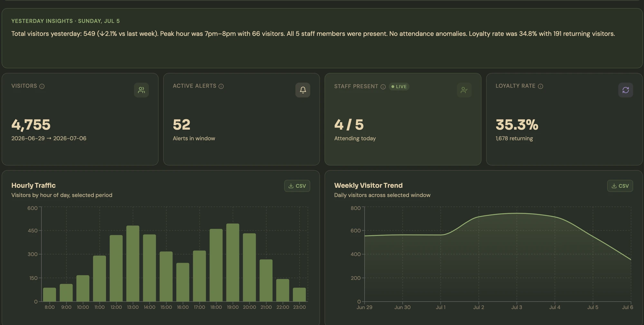Show info tooltip next to Loyalty Rate

click(x=540, y=86)
